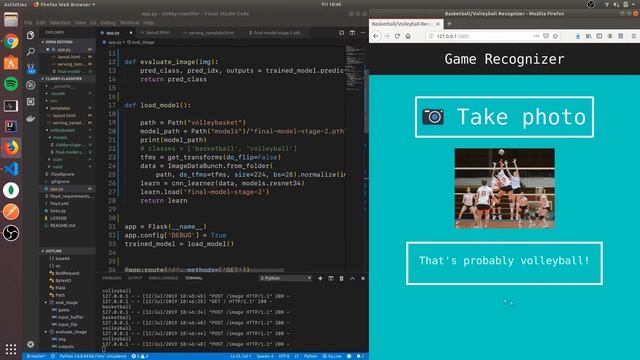
Task: Open the Search view in VS Code activity bar
Action: click(x=31, y=51)
